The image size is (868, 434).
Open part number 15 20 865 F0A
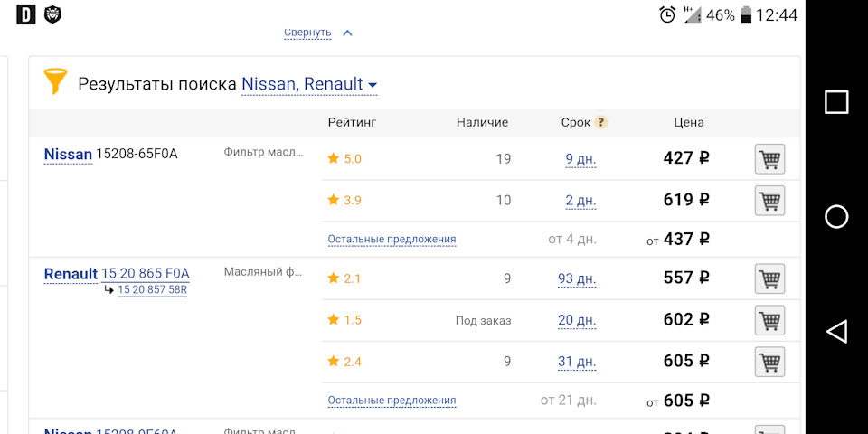pyautogui.click(x=145, y=273)
